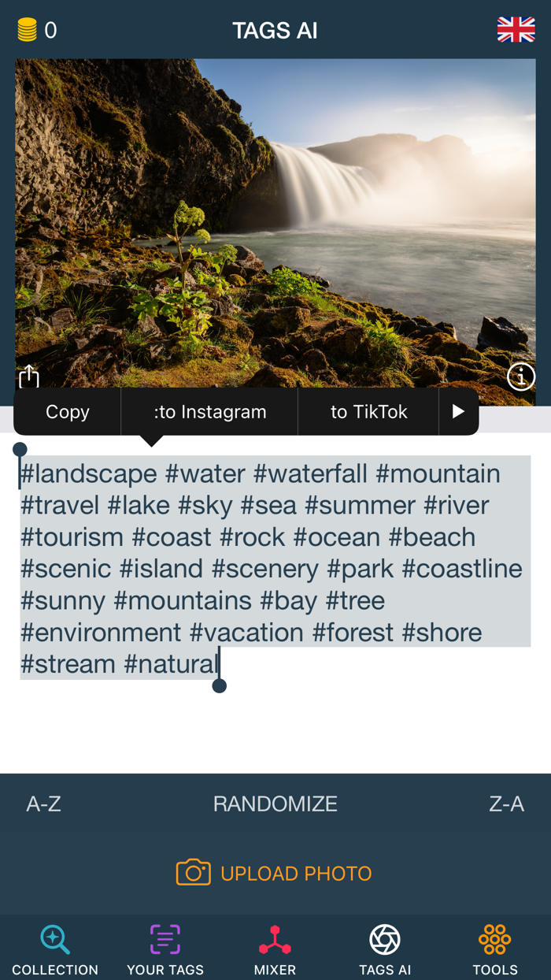The width and height of the screenshot is (551, 980).
Task: Open the Mixer node icon
Action: 275,939
